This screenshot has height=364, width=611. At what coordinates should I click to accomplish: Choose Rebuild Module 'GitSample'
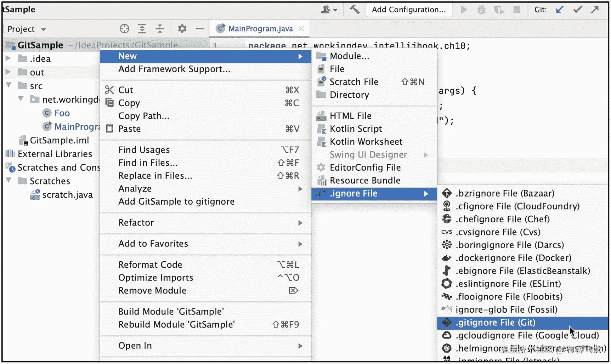click(x=205, y=324)
